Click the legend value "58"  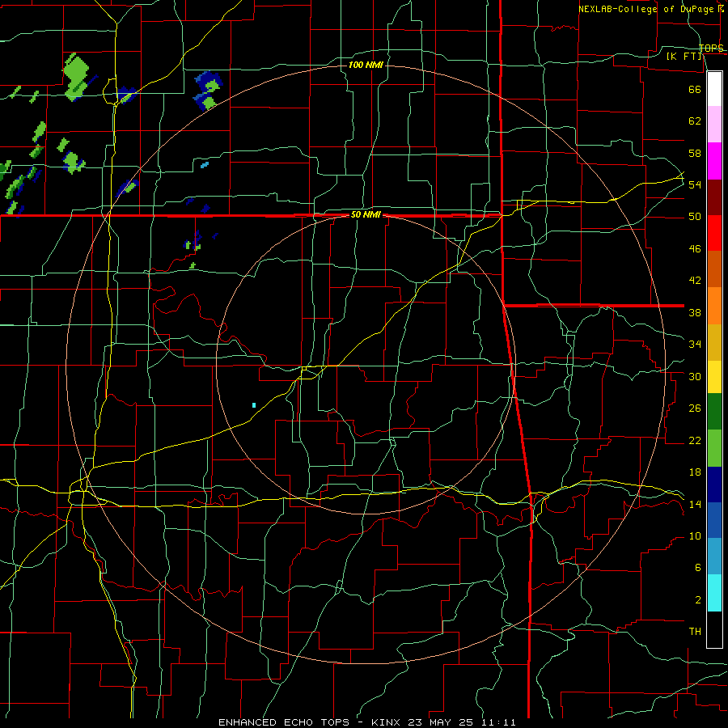click(695, 153)
